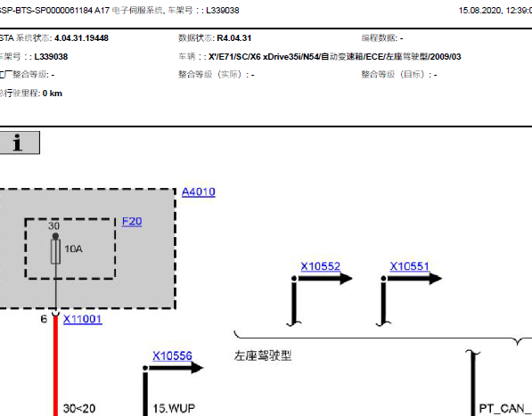Select the '15.WUP' signal label
This screenshot has width=532, height=416.
point(174,408)
